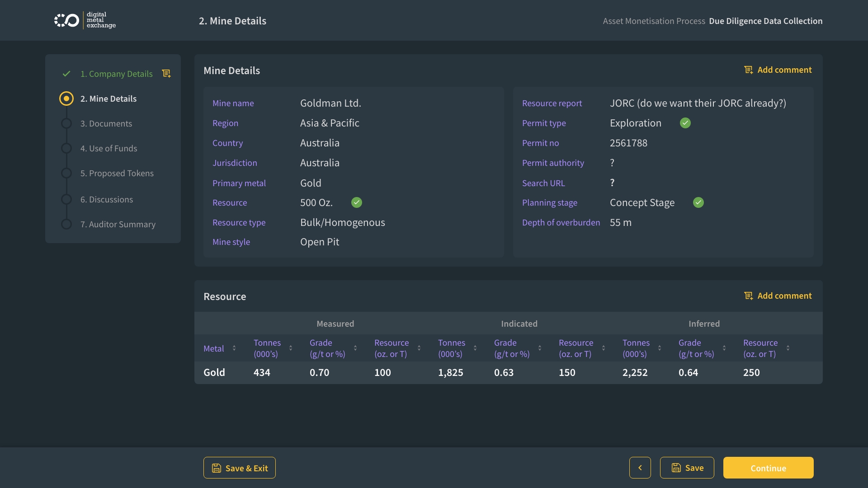Sort by Measured Tonnes column arrows
This screenshot has width=868, height=488.
(291, 348)
